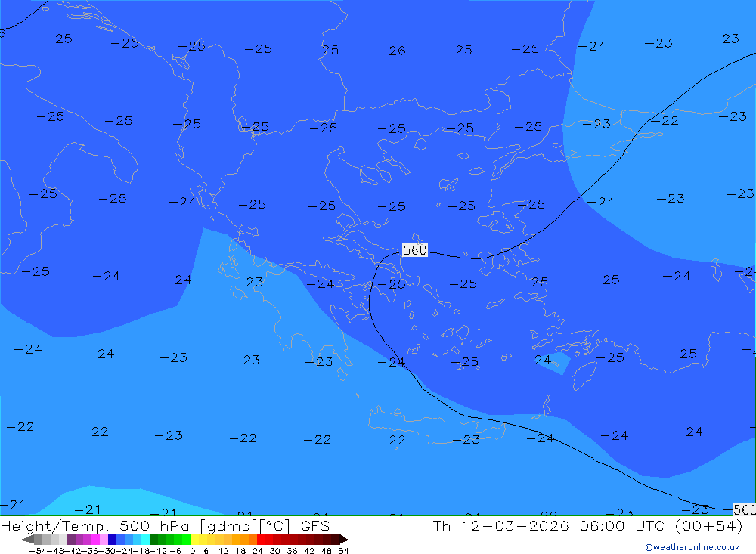756x554 pixels.
Task: Pick the bright yellow legend swatch above 0
Action: click(x=194, y=540)
